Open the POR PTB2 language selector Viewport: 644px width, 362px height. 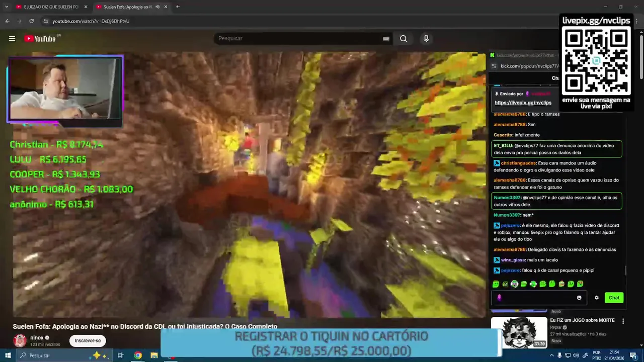(x=596, y=355)
